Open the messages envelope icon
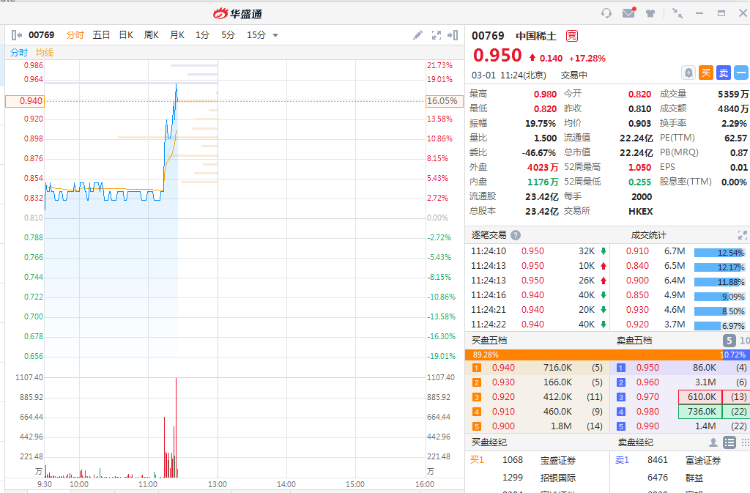 click(x=629, y=13)
